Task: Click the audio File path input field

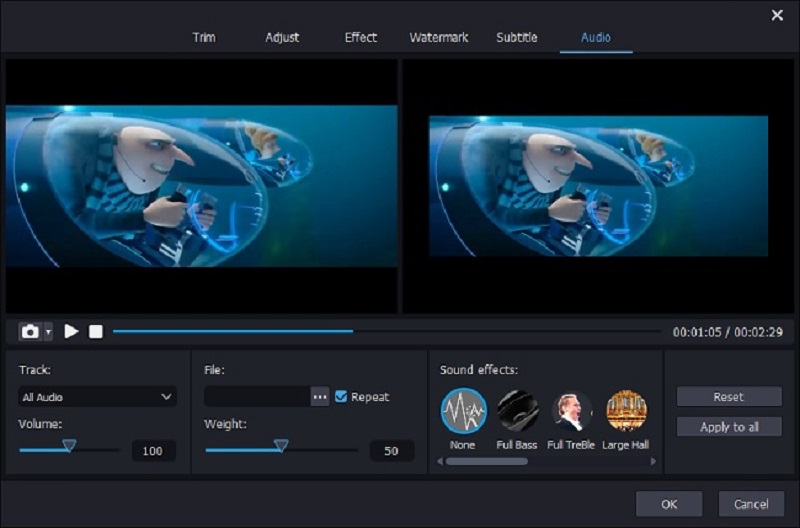Action: [256, 397]
